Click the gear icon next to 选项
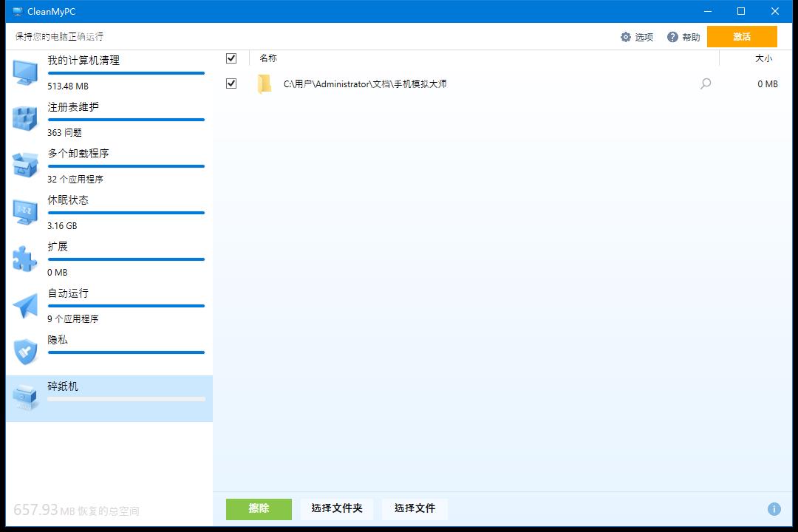Screen dimensions: 798x532 (626, 37)
